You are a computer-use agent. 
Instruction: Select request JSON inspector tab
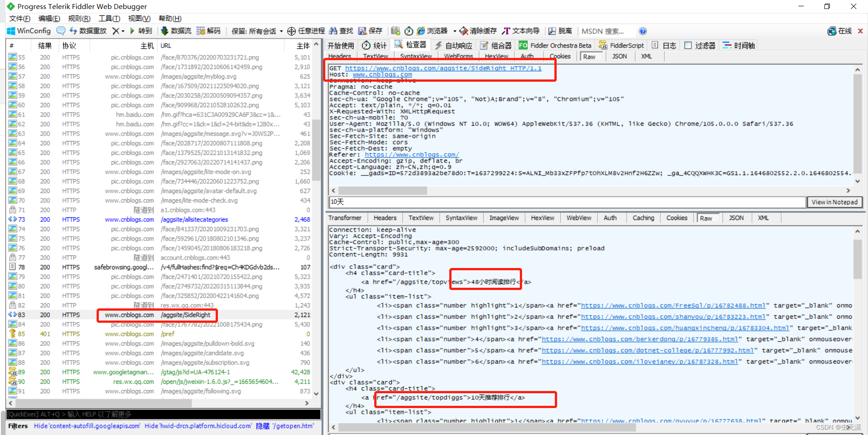[x=620, y=56]
